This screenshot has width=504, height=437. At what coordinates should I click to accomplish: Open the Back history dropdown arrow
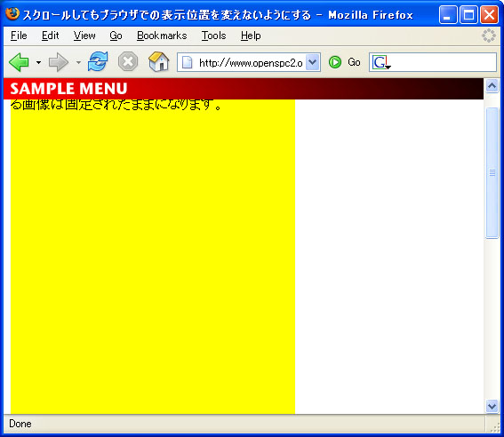[x=38, y=62]
